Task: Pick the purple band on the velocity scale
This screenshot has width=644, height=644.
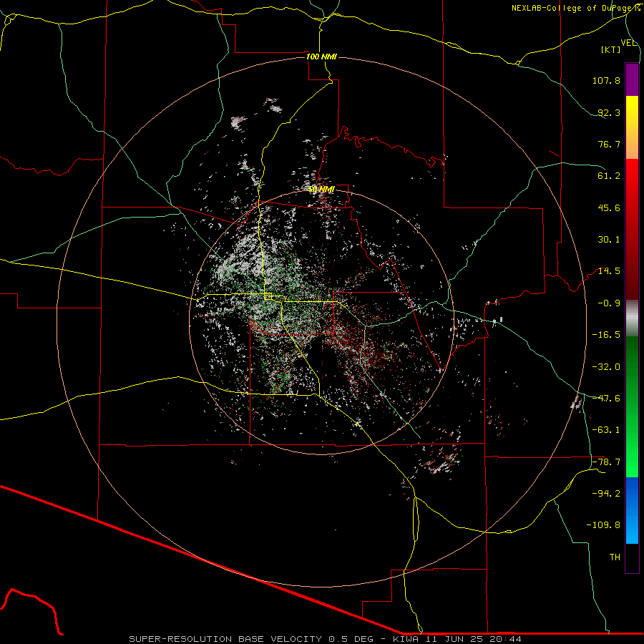Action: (632, 79)
